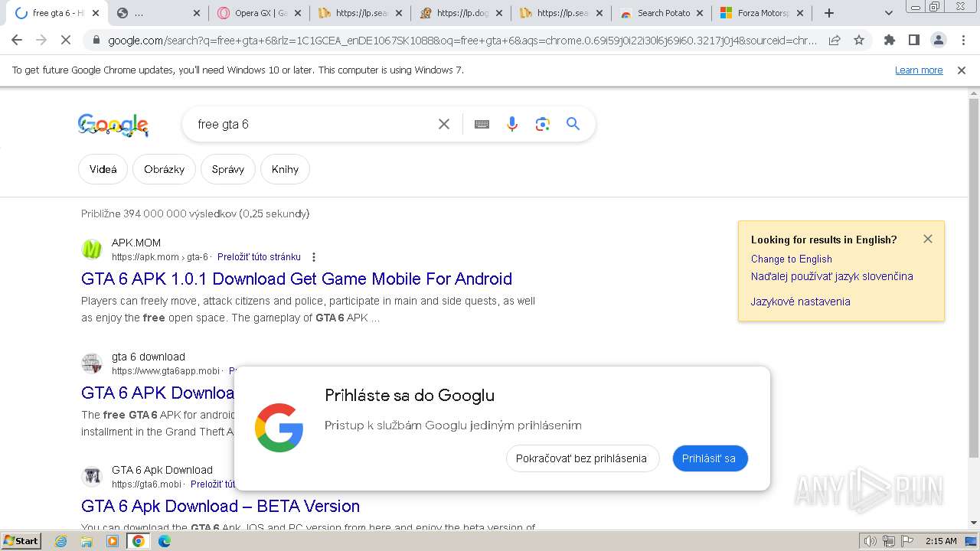Clear the search query with X
Screen dimensions: 980x551
pyautogui.click(x=444, y=124)
